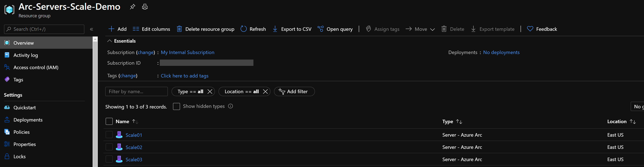
Task: Toggle the select-all header checkbox
Action: [109, 122]
